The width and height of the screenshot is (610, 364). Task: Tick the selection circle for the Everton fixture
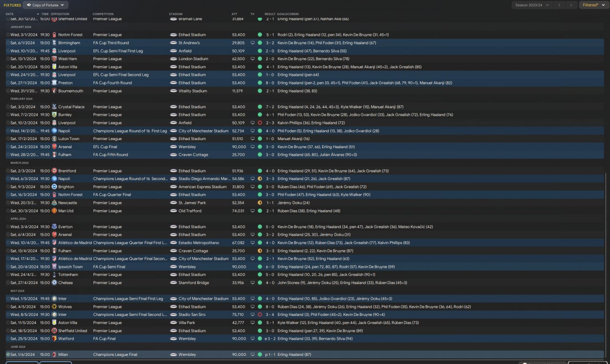coord(8,227)
